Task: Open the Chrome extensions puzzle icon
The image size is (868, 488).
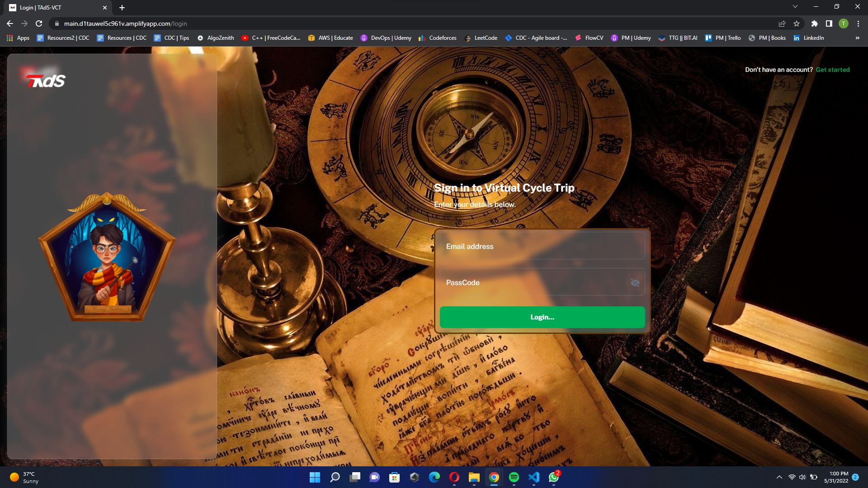Action: tap(814, 23)
